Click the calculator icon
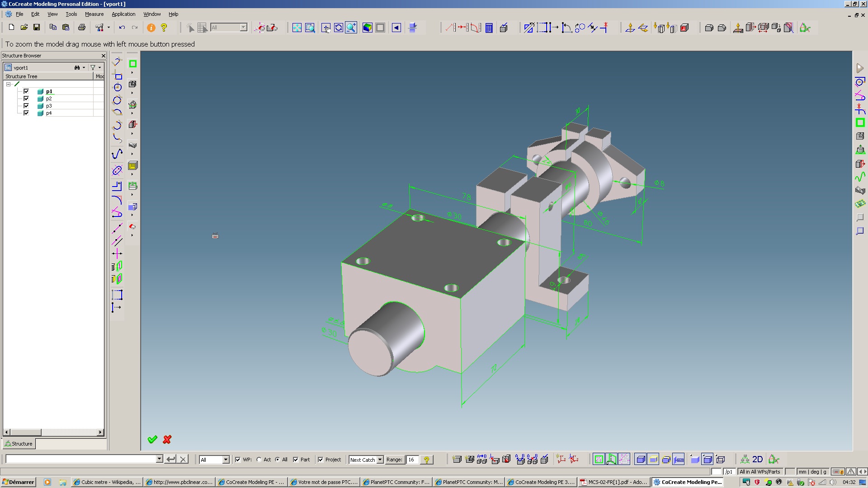Image resolution: width=868 pixels, height=488 pixels. (489, 28)
